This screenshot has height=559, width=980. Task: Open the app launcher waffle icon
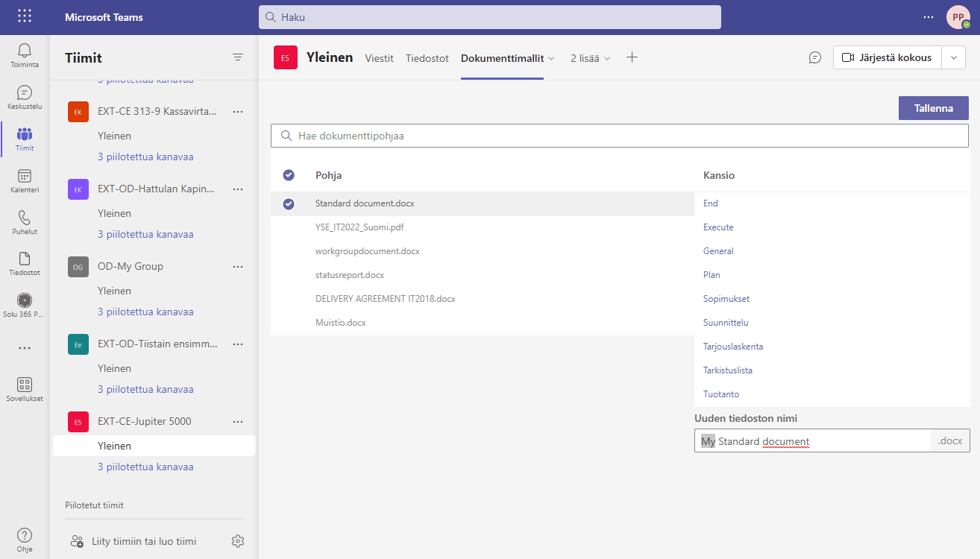click(25, 16)
